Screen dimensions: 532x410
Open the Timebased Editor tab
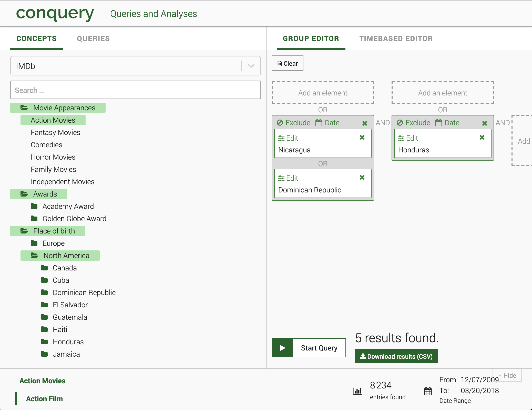(x=396, y=38)
